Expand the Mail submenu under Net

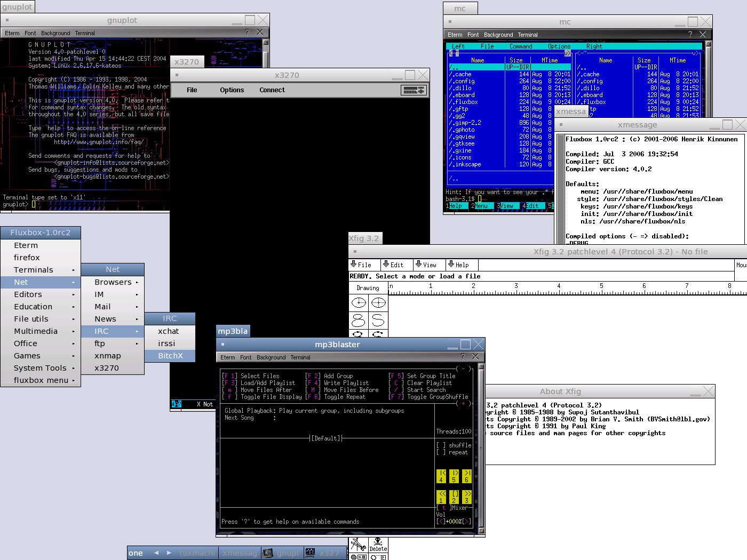pos(113,307)
